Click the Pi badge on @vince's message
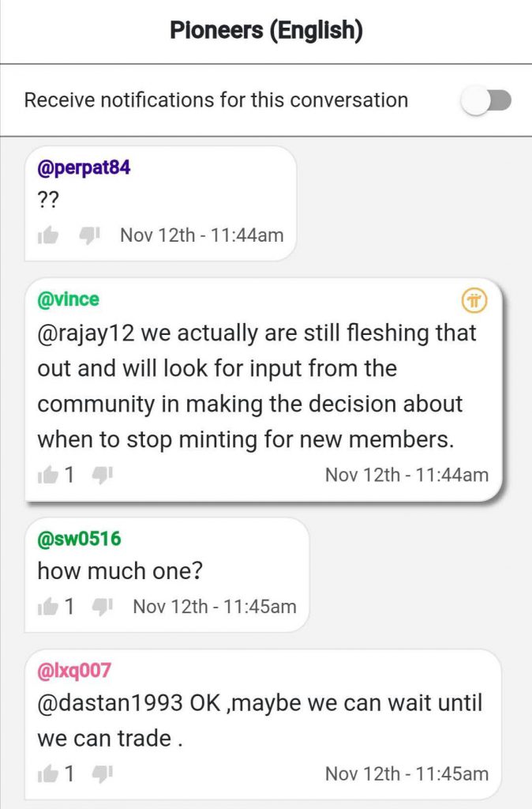Image resolution: width=532 pixels, height=809 pixels. pyautogui.click(x=474, y=300)
